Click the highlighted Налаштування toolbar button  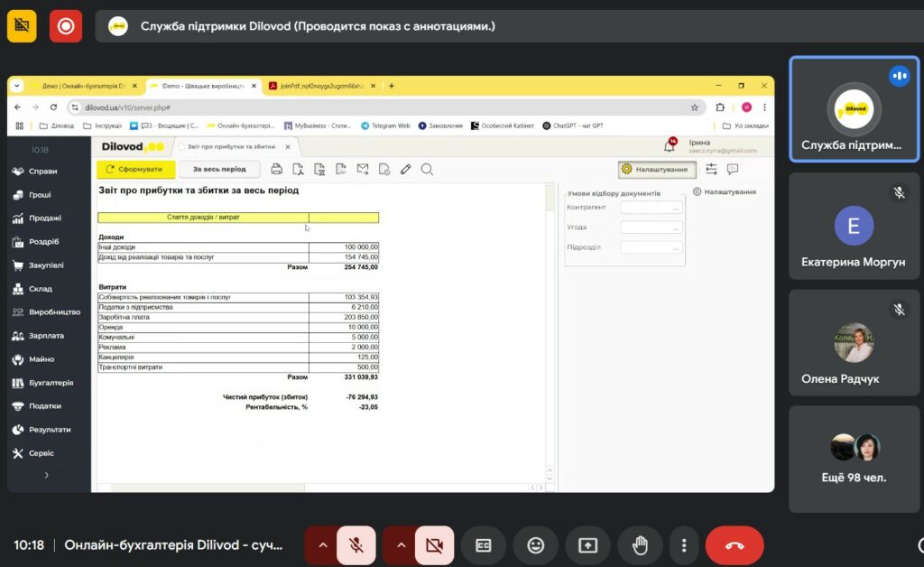click(657, 169)
